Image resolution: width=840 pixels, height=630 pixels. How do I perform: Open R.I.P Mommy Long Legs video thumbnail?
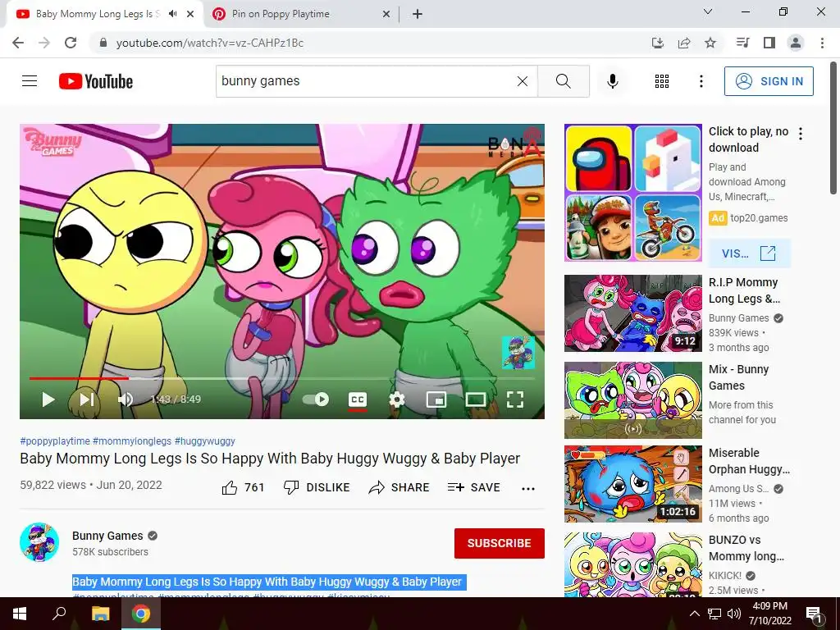tap(632, 313)
